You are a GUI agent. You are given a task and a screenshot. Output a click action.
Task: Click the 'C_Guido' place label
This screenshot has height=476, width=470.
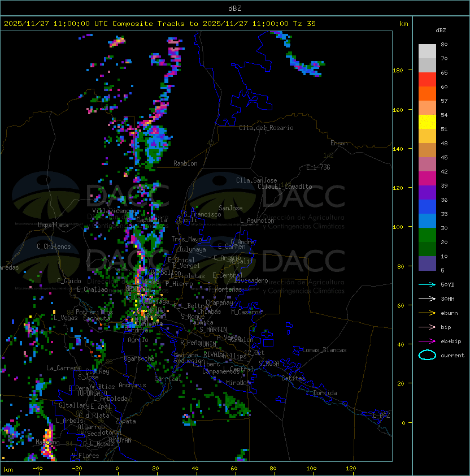click(69, 281)
